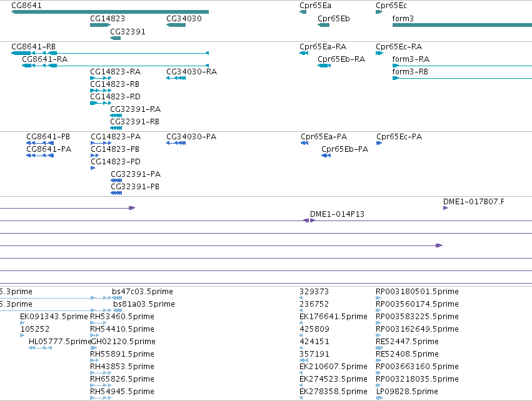Screen dimensions: 532x401
Task: Select protein CG8641-PB
Action: (x=40, y=143)
